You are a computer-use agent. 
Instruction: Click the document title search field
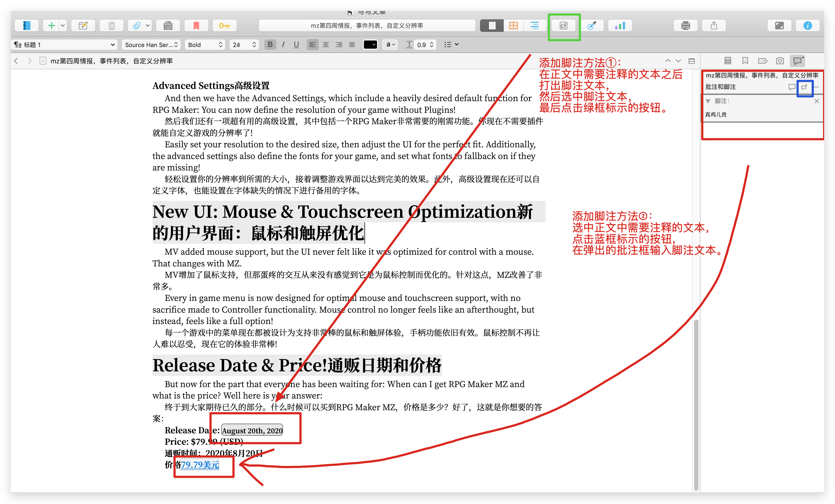pyautogui.click(x=367, y=25)
